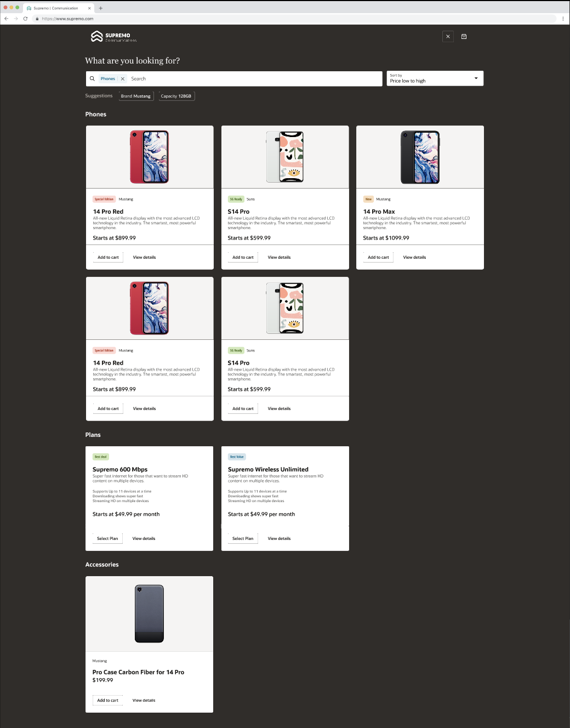The height and width of the screenshot is (728, 570).
Task: Open the shopping cart icon
Action: pyautogui.click(x=464, y=37)
